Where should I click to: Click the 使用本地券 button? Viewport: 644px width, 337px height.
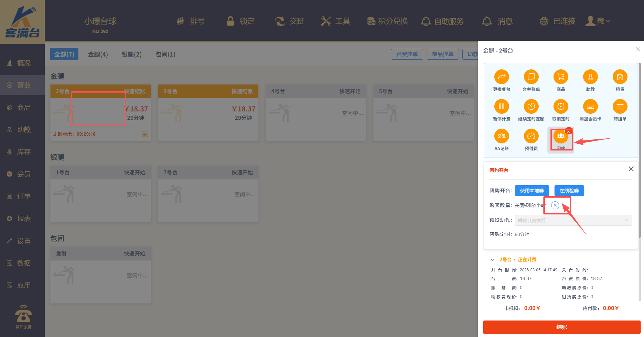coord(532,191)
